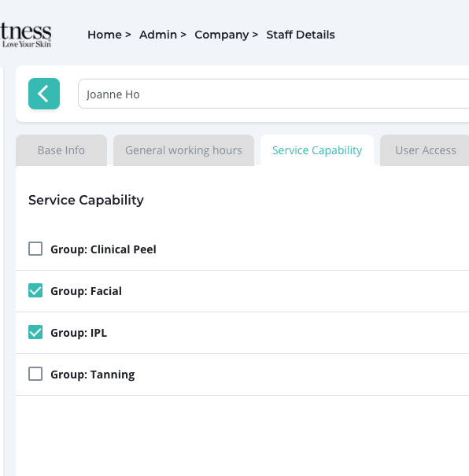Viewport: 469px width, 476px height.
Task: Click the 'Group: Clinical Peel' label text
Action: [103, 249]
